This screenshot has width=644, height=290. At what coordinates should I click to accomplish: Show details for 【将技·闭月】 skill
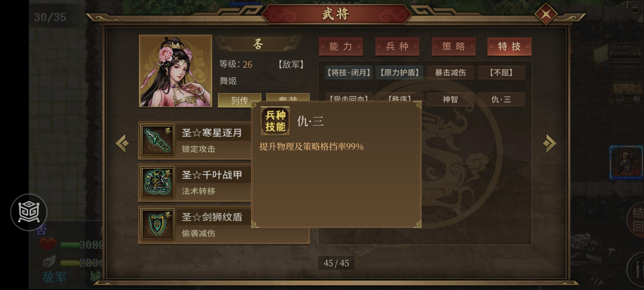pyautogui.click(x=349, y=72)
